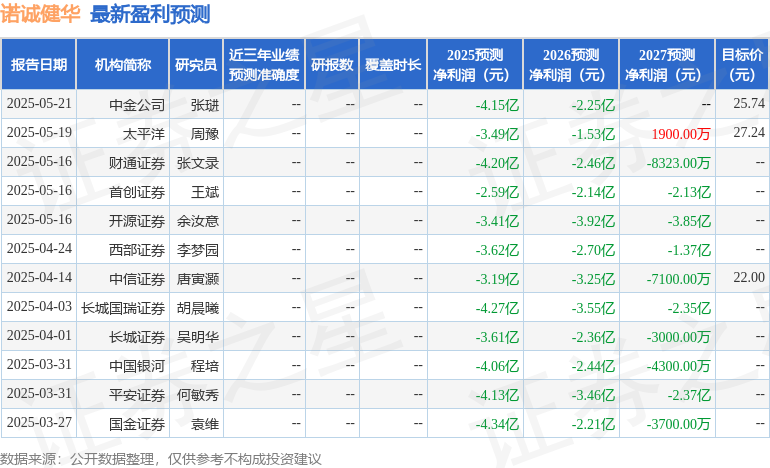The image size is (770, 468).
Task: Select analyst 张琎
Action: pyautogui.click(x=205, y=105)
